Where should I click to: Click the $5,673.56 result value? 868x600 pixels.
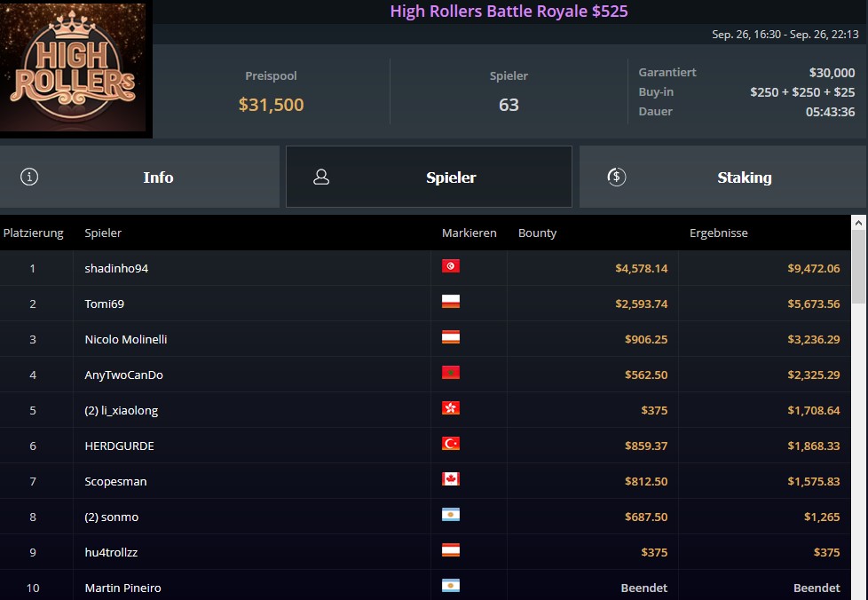[x=813, y=304]
